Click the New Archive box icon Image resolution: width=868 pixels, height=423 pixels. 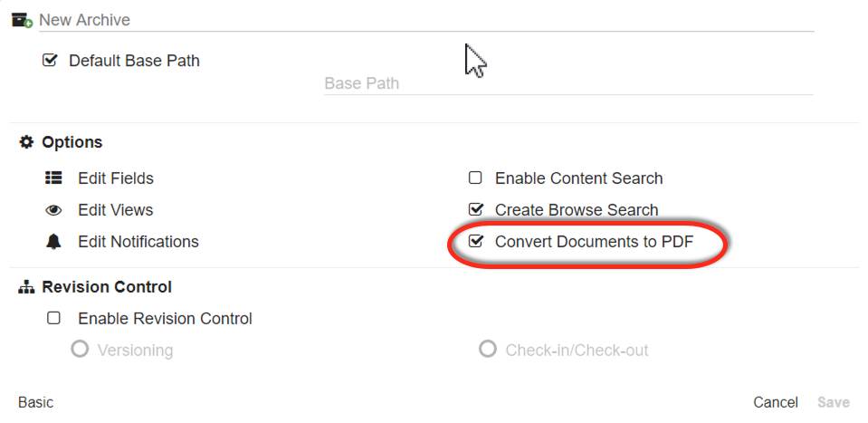coord(22,19)
